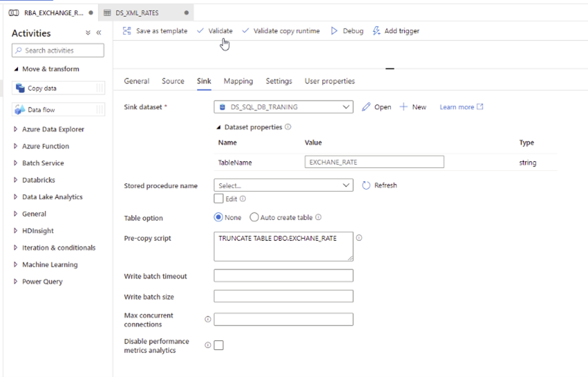The image size is (588, 377).
Task: Open the Stored procedure name dropdown
Action: pyautogui.click(x=346, y=185)
